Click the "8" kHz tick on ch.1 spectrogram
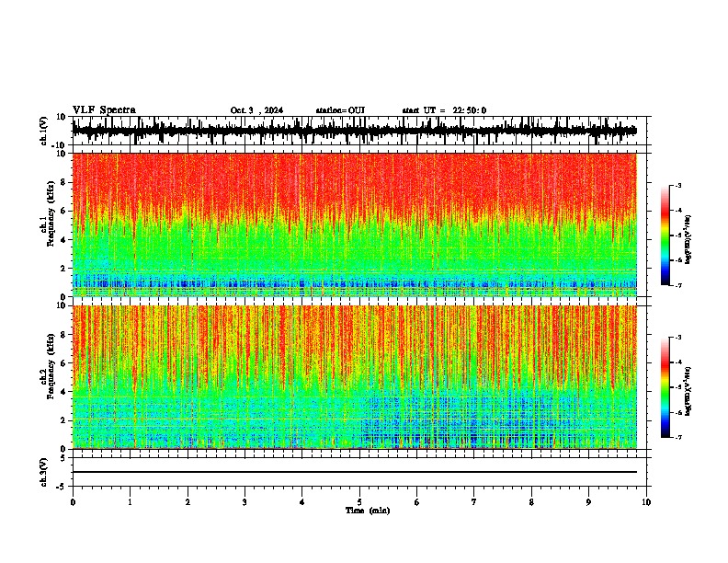Screen dimensions: 728x563 pyautogui.click(x=63, y=182)
